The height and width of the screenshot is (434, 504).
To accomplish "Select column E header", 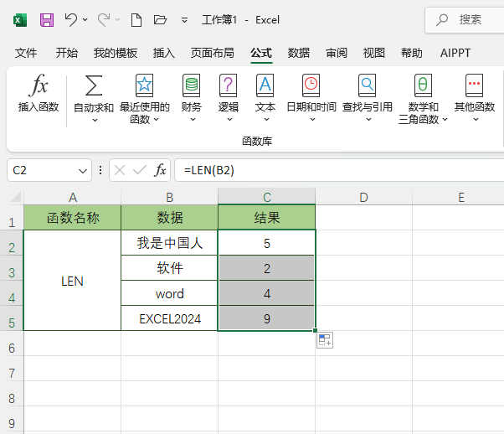I will (461, 197).
